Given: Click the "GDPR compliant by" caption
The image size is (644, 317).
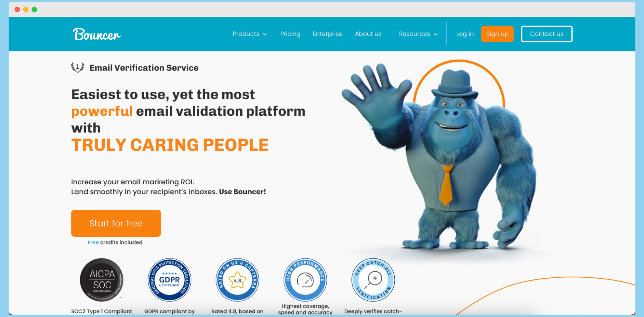Looking at the screenshot, I should click(169, 311).
